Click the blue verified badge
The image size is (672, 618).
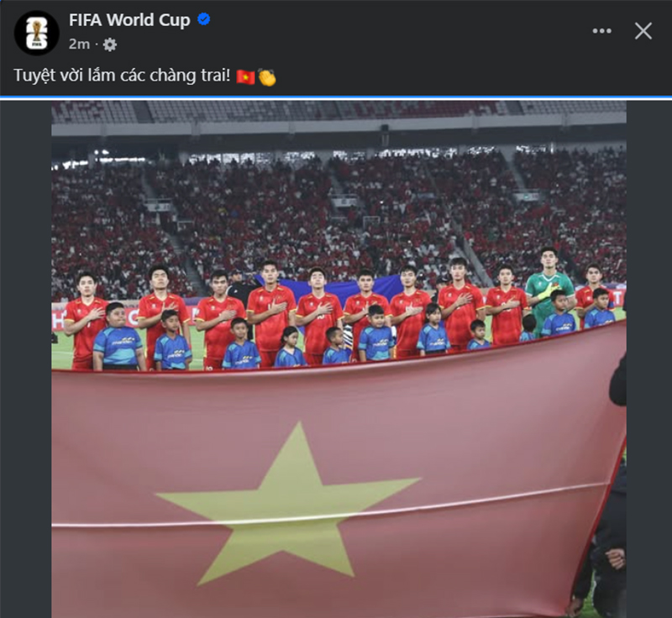click(203, 19)
